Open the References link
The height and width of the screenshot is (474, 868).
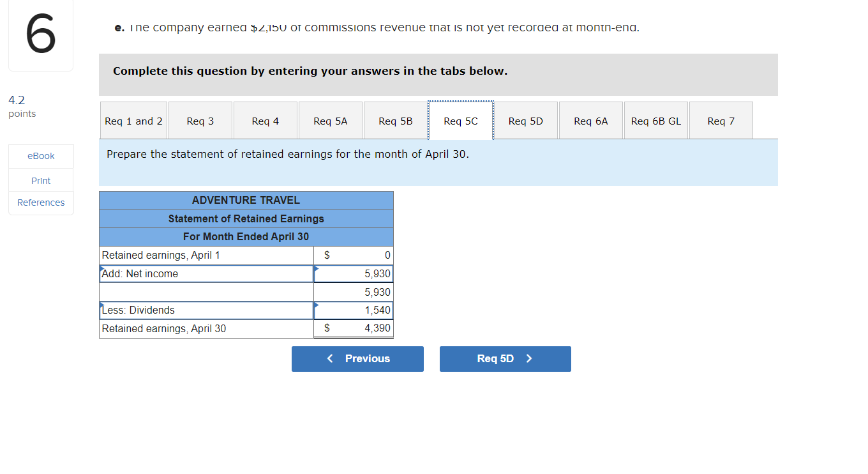coord(41,203)
